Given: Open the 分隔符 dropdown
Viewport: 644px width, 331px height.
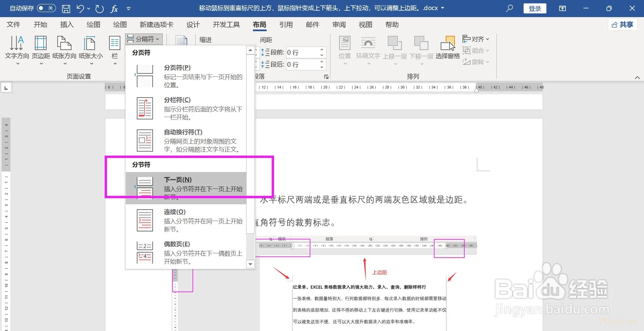Looking at the screenshot, I should (x=144, y=39).
